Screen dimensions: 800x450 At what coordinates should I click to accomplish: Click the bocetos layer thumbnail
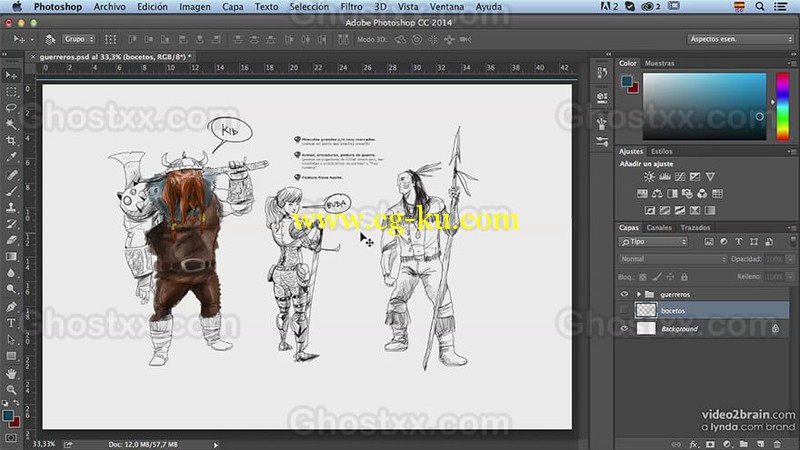click(646, 310)
